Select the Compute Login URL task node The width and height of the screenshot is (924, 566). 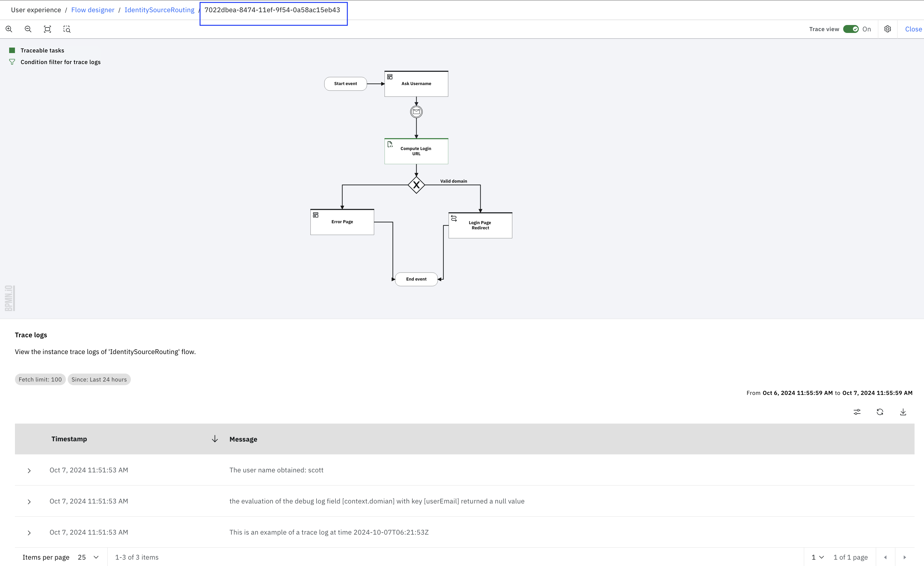(x=416, y=151)
